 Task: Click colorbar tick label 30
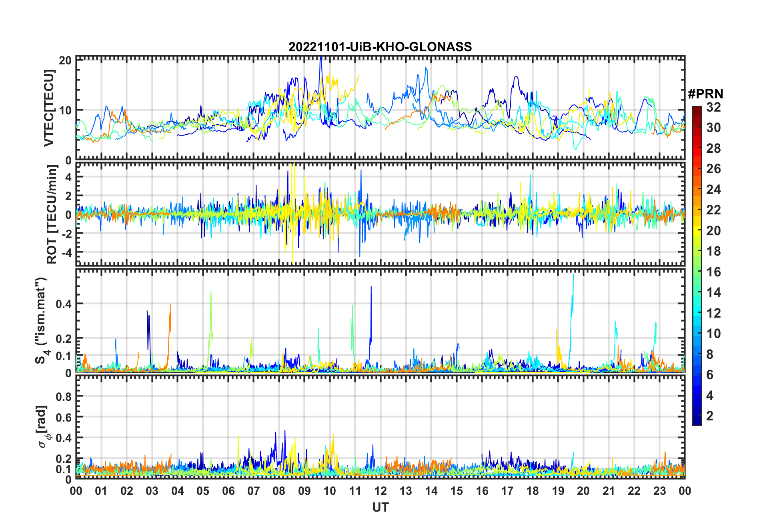click(713, 128)
